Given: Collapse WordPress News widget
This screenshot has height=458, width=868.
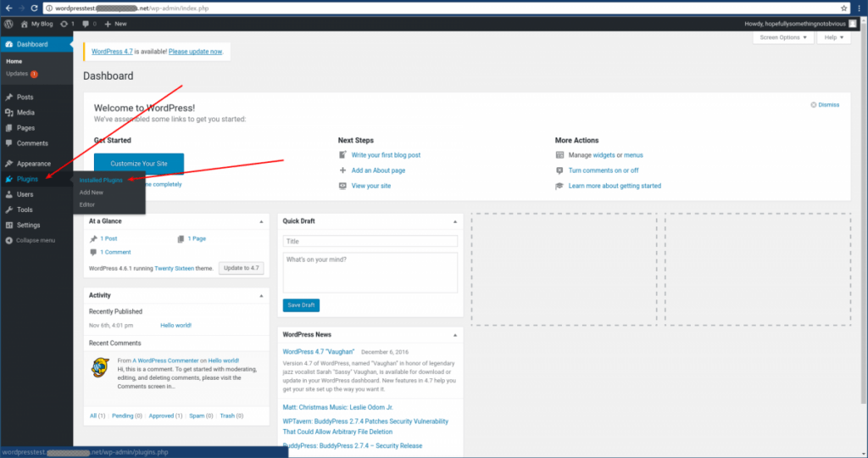Looking at the screenshot, I should 455,335.
